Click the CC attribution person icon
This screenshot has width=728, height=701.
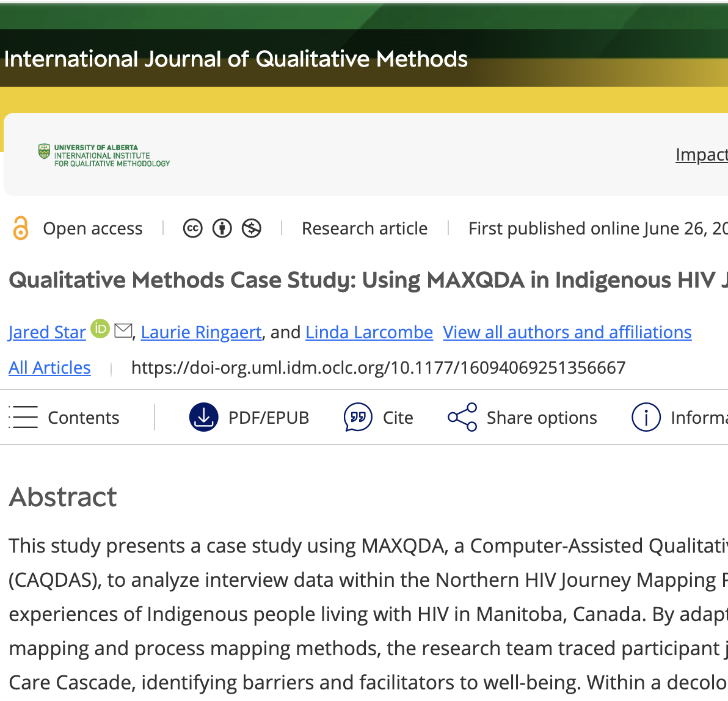[222, 228]
